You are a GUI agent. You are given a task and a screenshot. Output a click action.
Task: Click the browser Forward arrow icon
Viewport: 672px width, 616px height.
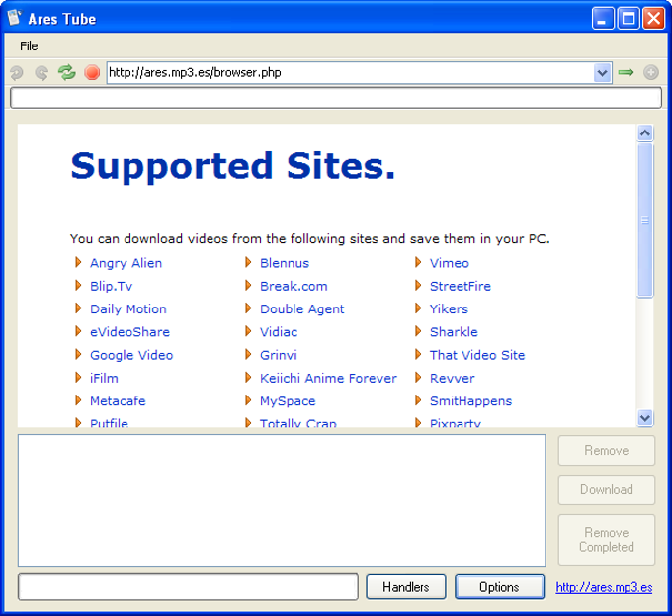tap(42, 72)
